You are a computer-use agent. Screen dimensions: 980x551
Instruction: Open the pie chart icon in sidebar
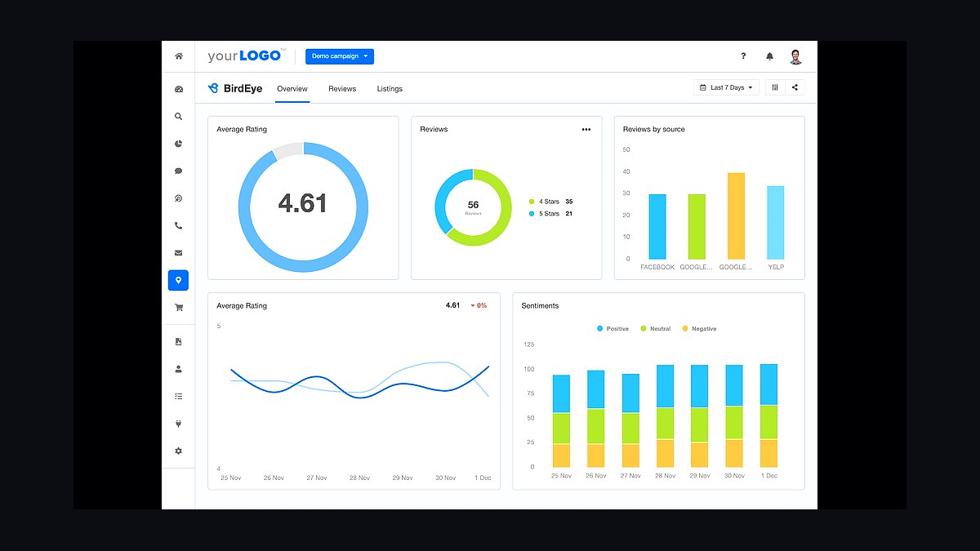click(x=178, y=144)
